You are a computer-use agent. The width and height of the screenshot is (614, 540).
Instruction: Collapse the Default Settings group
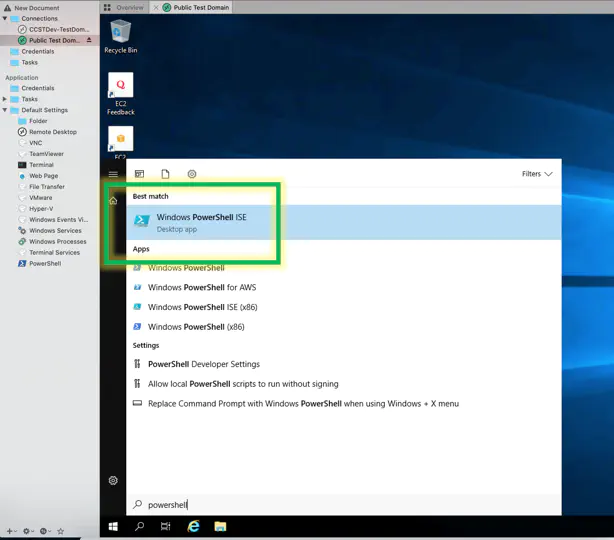tap(5, 110)
